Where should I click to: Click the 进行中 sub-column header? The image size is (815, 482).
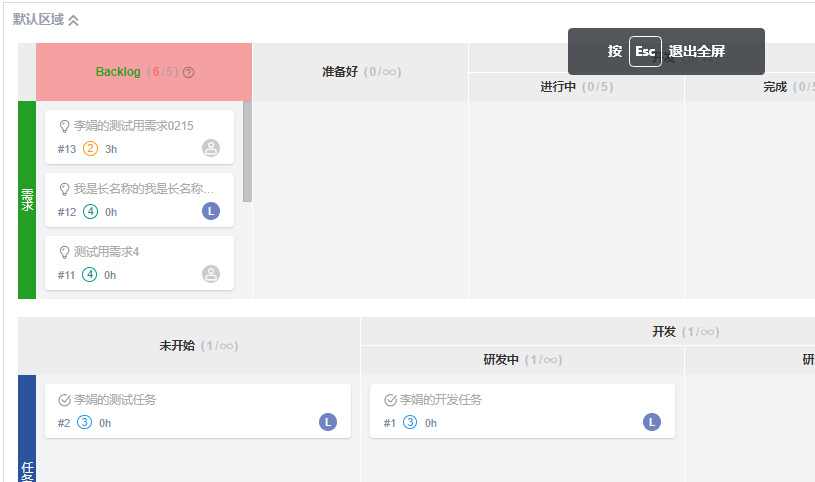point(558,87)
